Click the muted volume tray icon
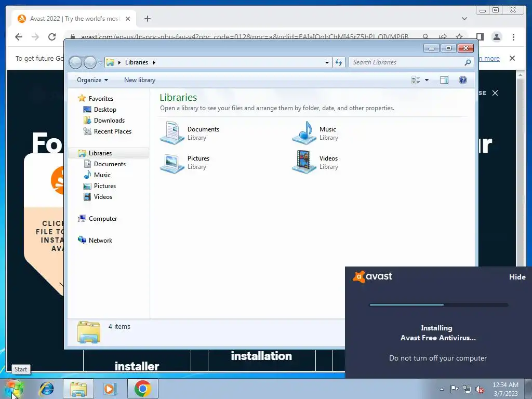The image size is (532, 399). (480, 390)
